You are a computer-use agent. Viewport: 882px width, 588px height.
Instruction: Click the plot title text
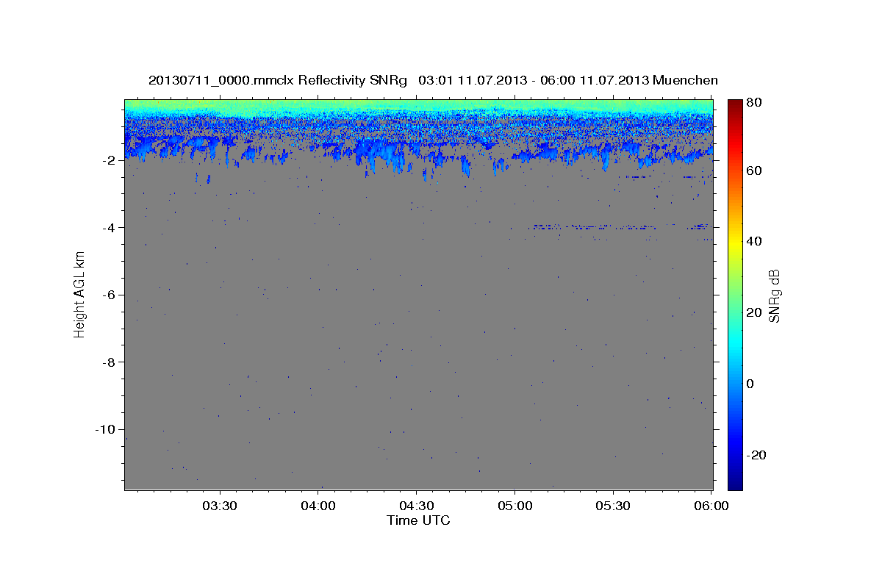(x=433, y=80)
